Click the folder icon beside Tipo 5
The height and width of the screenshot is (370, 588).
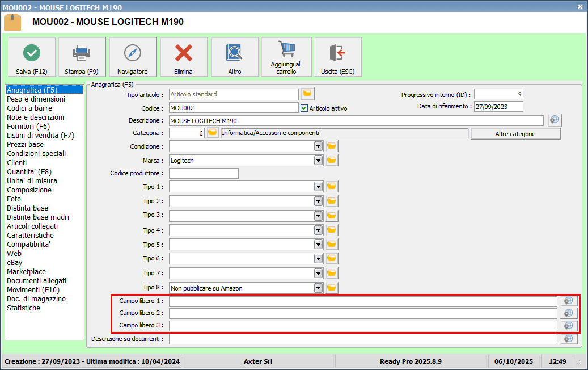(x=332, y=244)
